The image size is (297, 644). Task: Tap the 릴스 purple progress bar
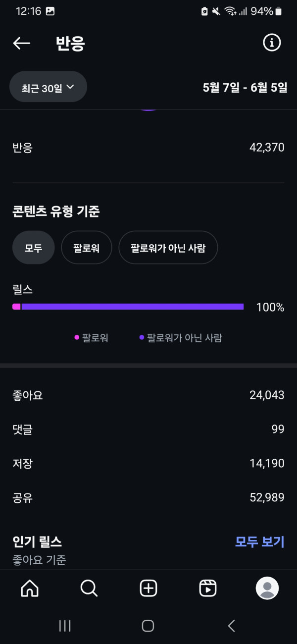133,307
